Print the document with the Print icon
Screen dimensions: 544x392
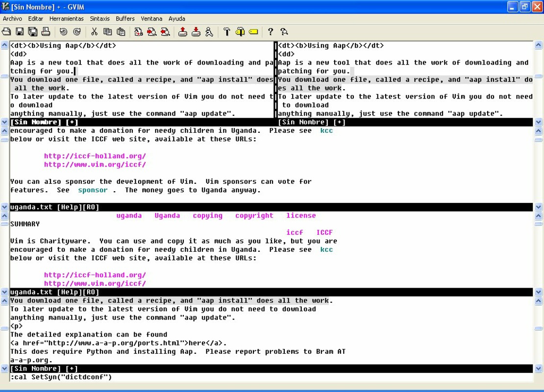(x=45, y=32)
